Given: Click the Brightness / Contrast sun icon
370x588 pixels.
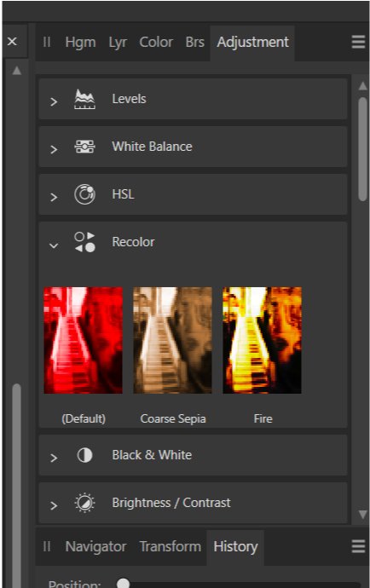Looking at the screenshot, I should click(84, 503).
